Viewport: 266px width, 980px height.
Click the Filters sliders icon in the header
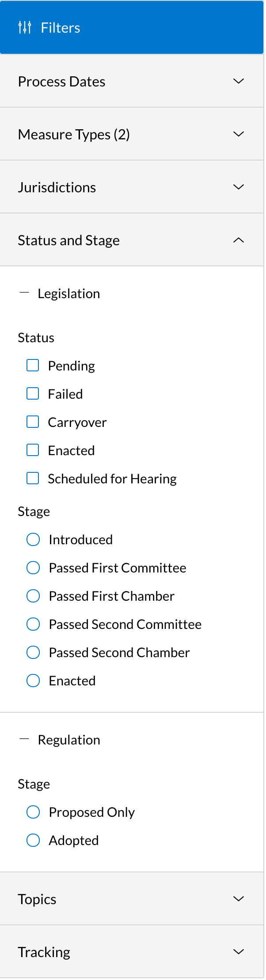pyautogui.click(x=25, y=27)
